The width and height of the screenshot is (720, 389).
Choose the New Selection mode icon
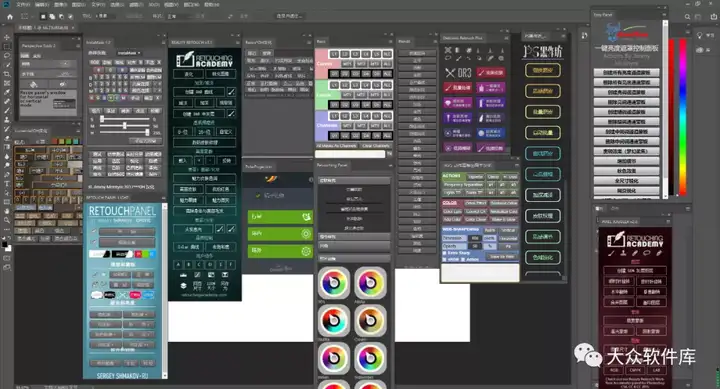[43, 17]
